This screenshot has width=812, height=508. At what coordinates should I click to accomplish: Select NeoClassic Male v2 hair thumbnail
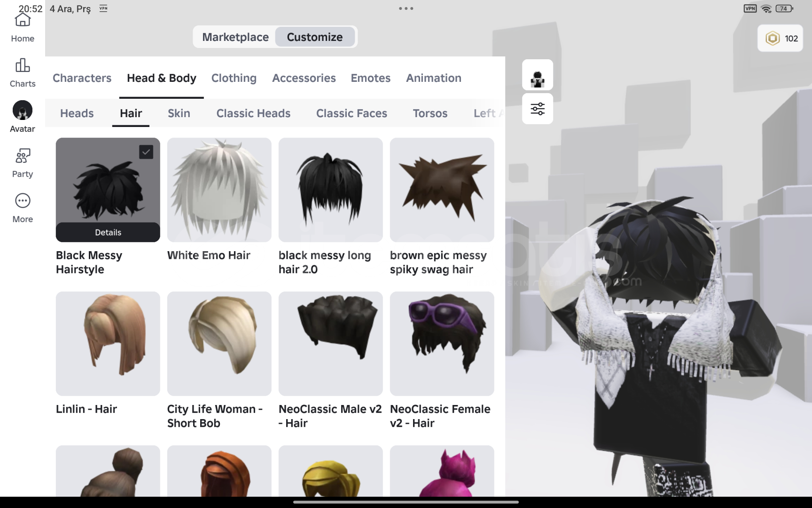(331, 344)
